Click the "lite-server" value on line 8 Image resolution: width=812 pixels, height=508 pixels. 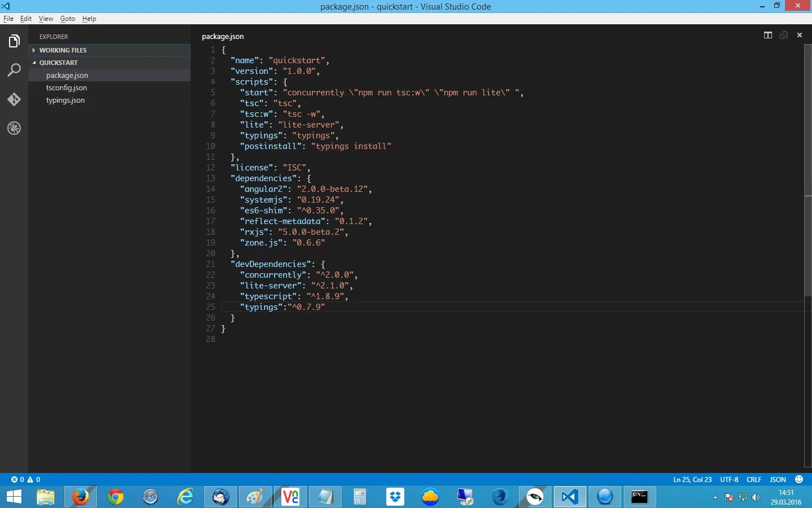click(308, 125)
